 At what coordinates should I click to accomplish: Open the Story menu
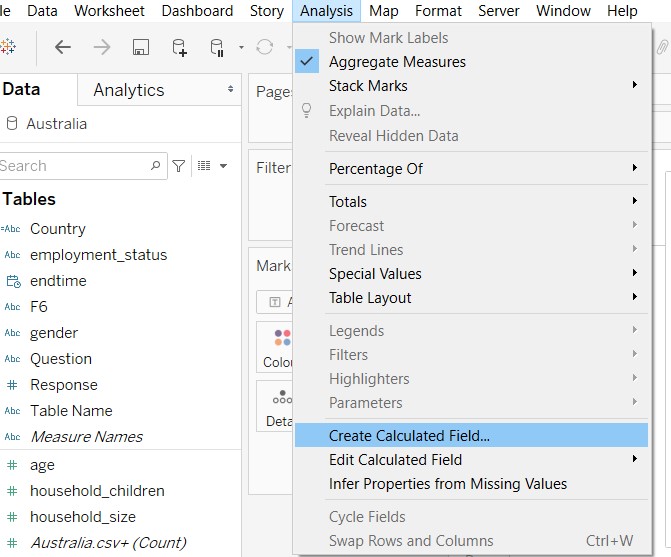point(267,11)
